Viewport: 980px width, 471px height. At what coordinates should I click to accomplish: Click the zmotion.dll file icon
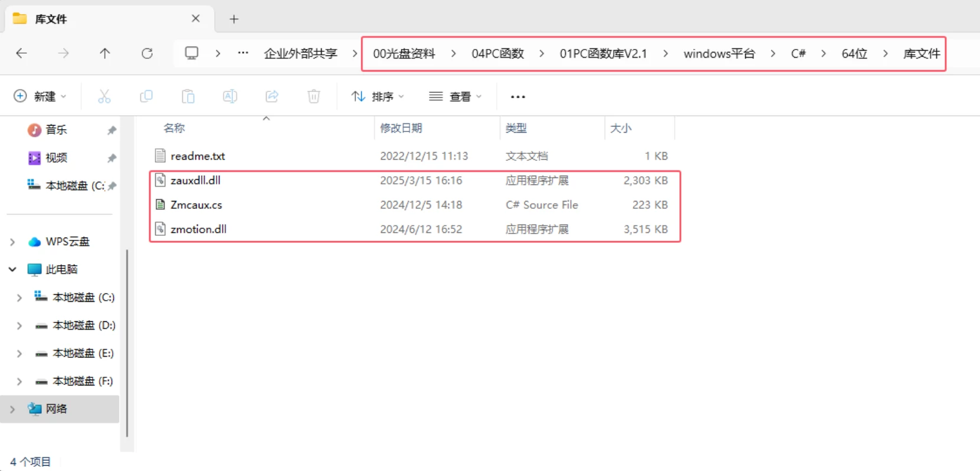click(160, 229)
